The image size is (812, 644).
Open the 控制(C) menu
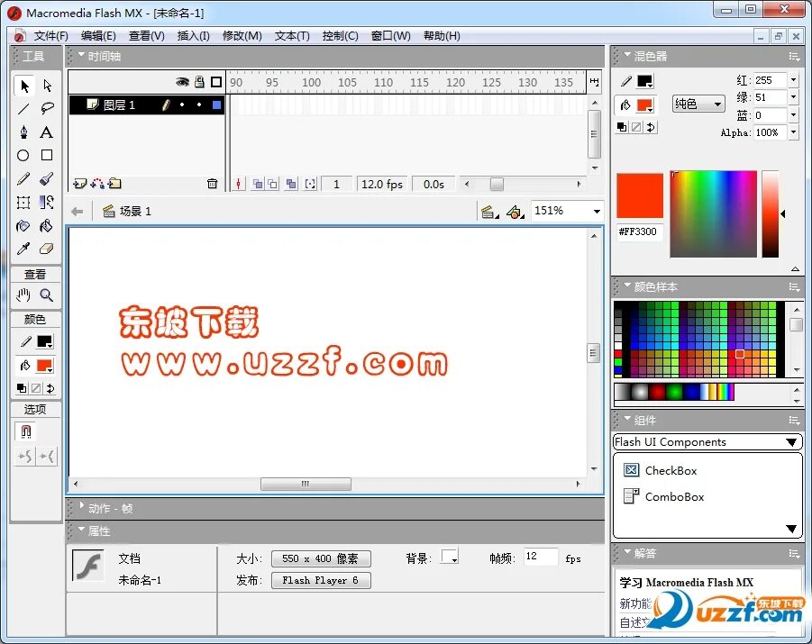tap(341, 36)
